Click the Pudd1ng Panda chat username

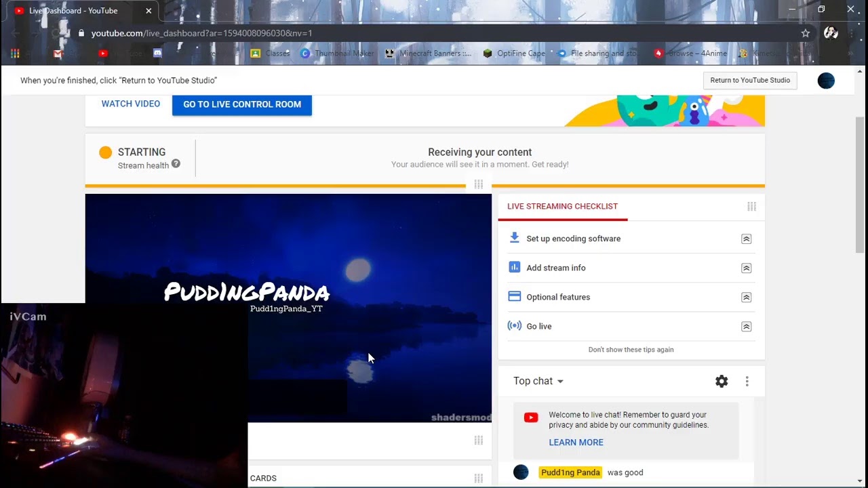(x=570, y=472)
